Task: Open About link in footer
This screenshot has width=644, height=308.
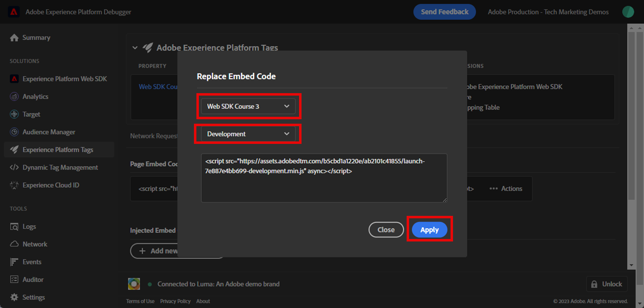Action: 203,301
